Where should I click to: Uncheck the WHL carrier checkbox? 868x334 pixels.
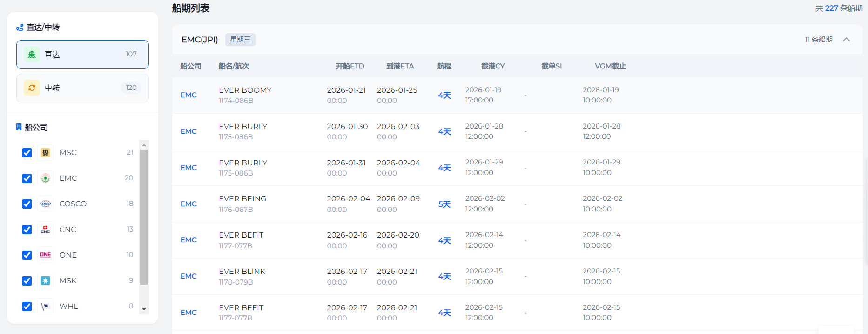click(27, 307)
